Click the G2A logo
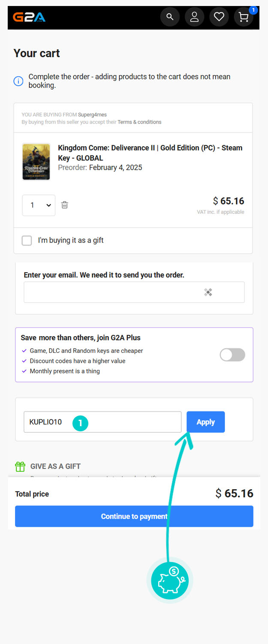 (29, 17)
